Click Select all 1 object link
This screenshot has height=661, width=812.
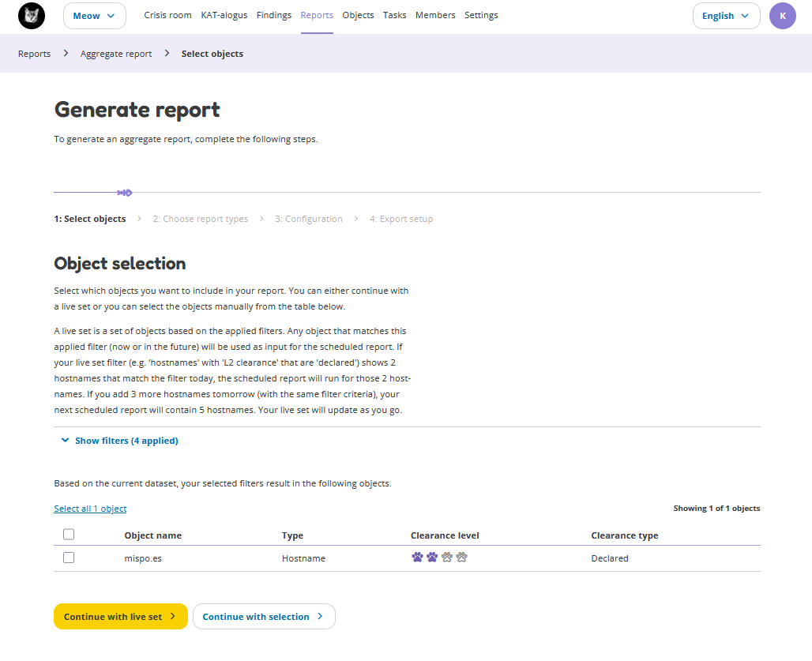tap(90, 509)
